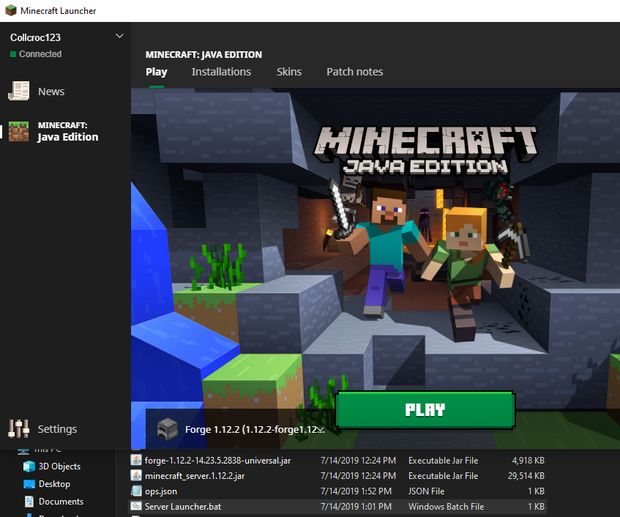The height and width of the screenshot is (517, 620).
Task: Click the grass block Java Edition icon
Action: click(19, 132)
